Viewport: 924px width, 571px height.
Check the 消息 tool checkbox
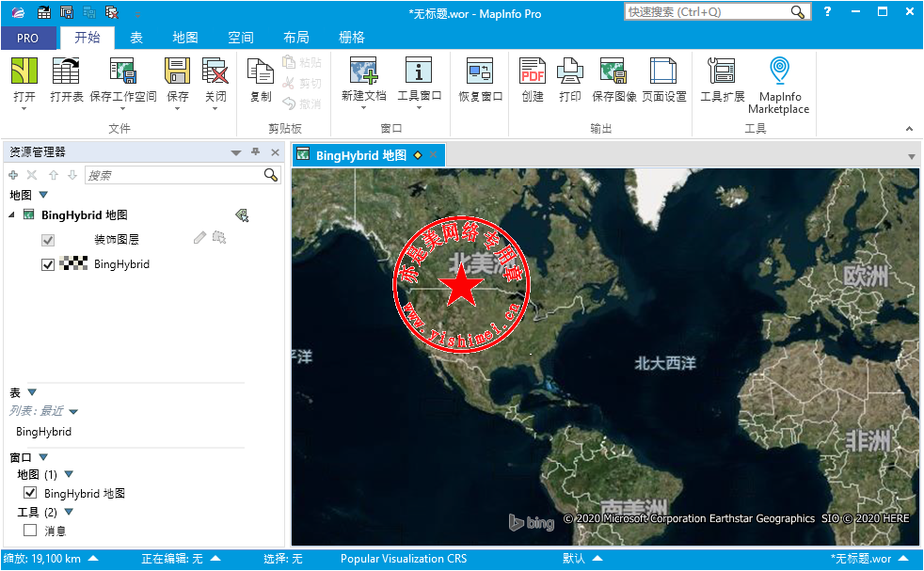tap(30, 531)
